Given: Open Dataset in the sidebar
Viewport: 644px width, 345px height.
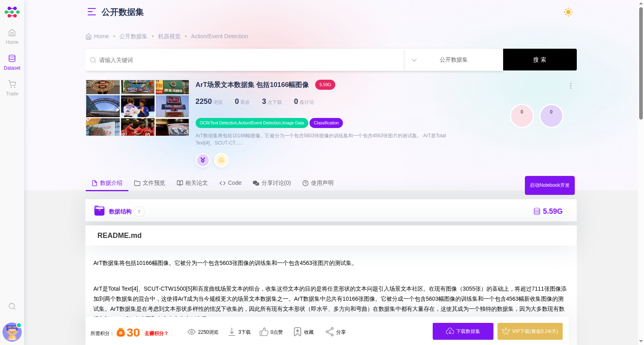Looking at the screenshot, I should point(12,62).
